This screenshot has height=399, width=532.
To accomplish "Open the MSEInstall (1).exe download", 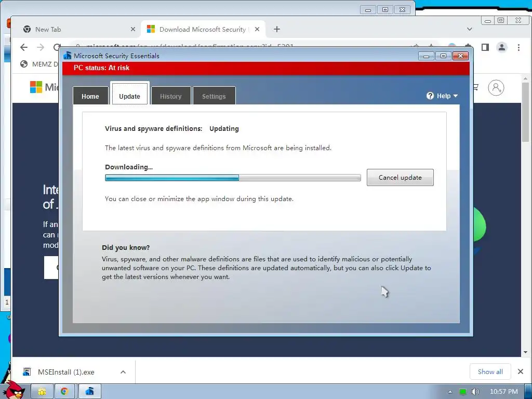I will pos(66,372).
